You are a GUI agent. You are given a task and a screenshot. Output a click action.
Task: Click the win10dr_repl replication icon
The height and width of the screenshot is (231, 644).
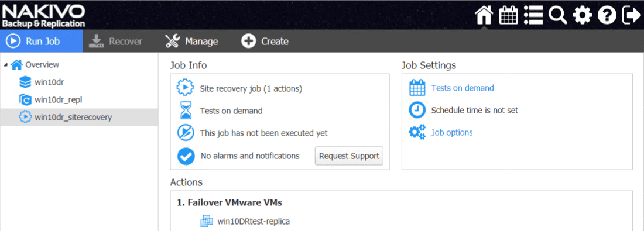click(25, 99)
